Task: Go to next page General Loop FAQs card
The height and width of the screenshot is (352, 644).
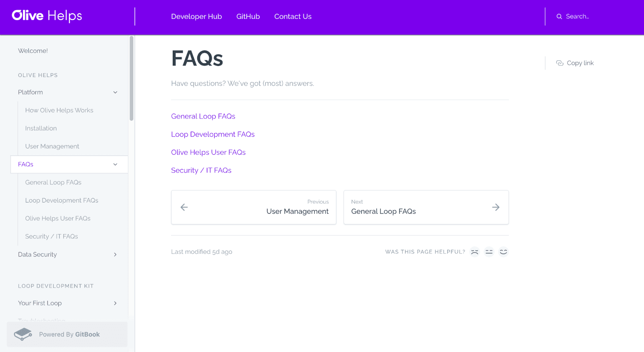Action: 426,207
